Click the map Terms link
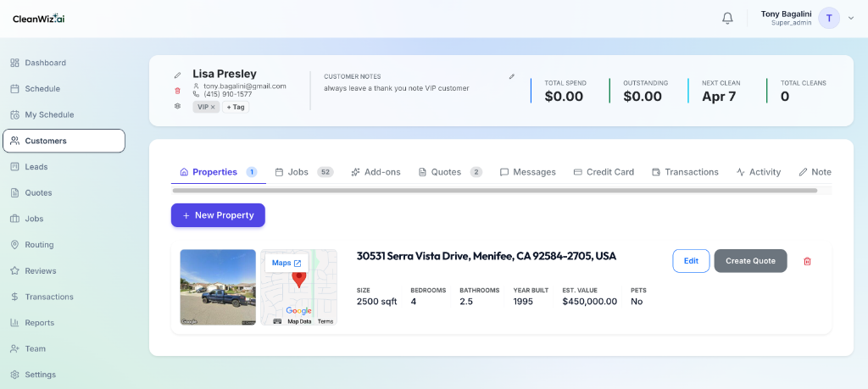This screenshot has height=389, width=868. click(325, 321)
